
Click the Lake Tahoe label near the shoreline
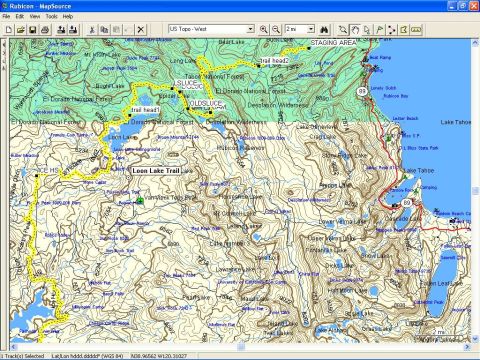(419, 170)
